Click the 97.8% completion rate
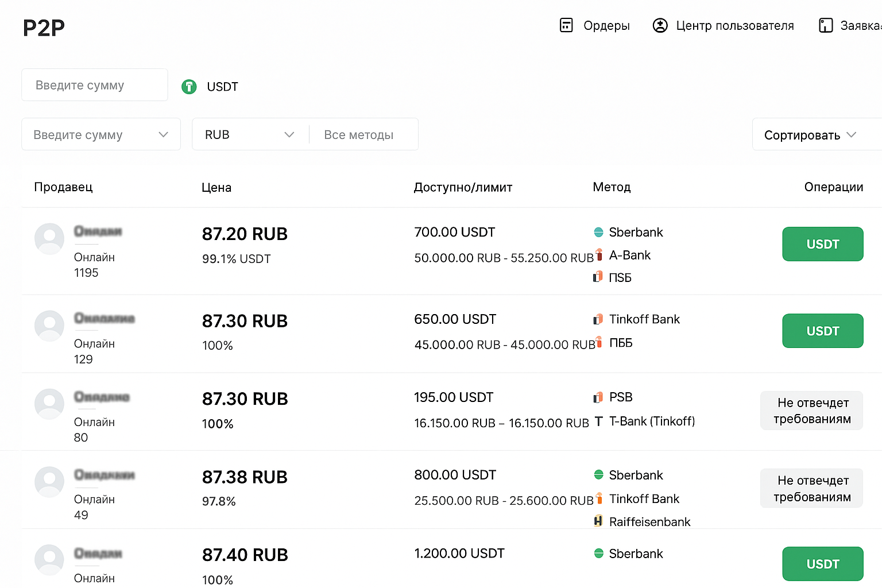882x588 pixels. tap(219, 501)
